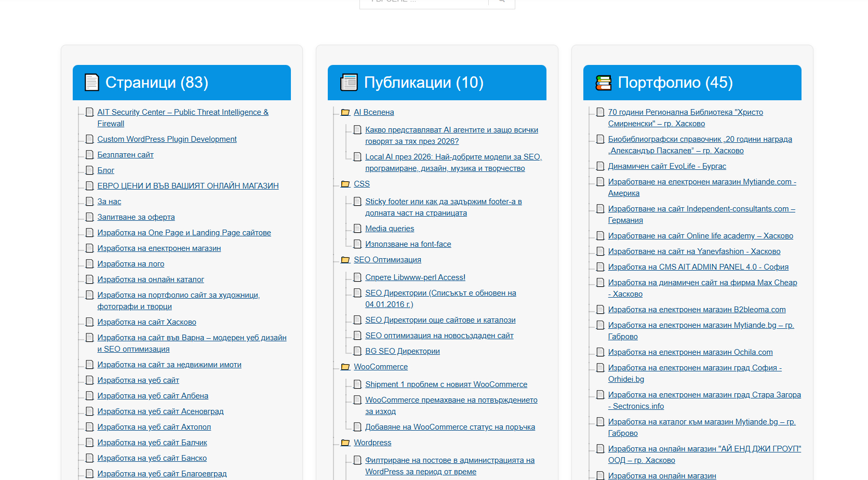Click the document icon beside Спрете Libwww-perl Access!
The image size is (868, 480).
(x=357, y=277)
